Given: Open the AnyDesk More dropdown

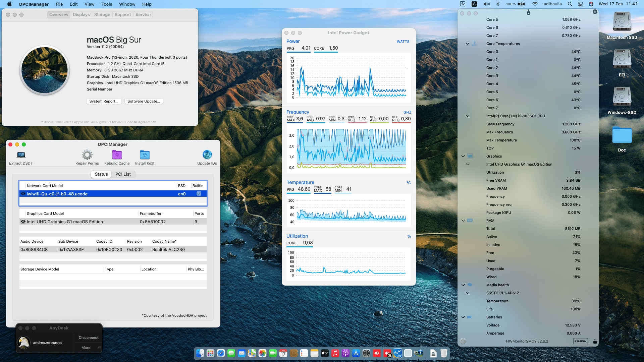Looking at the screenshot, I should point(89,348).
